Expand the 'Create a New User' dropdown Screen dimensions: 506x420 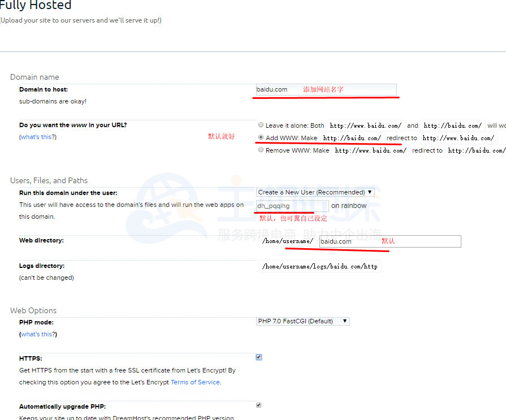[x=315, y=192]
